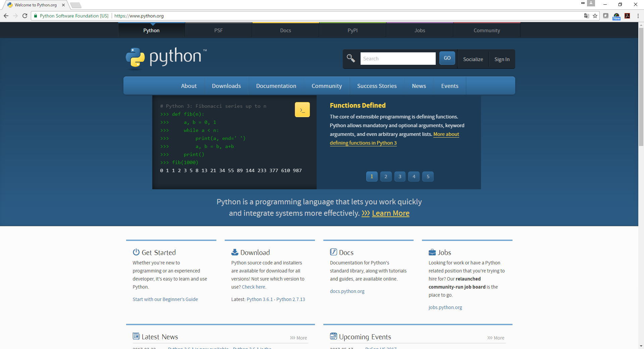Open the Chrome three-dot menu
The width and height of the screenshot is (644, 349).
(638, 16)
